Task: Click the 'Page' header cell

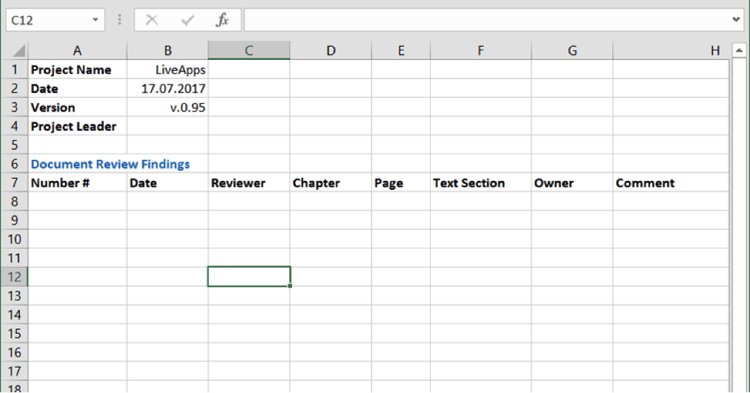Action: point(401,183)
